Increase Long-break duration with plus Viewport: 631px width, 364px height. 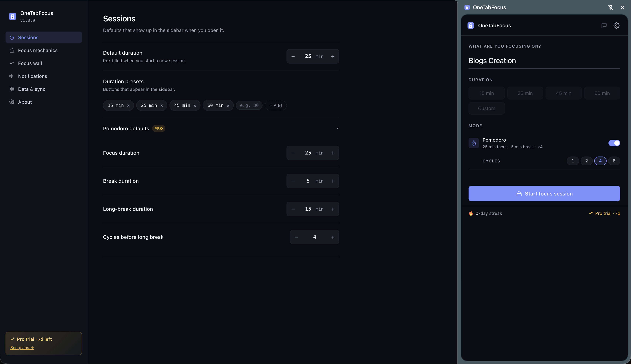(333, 209)
